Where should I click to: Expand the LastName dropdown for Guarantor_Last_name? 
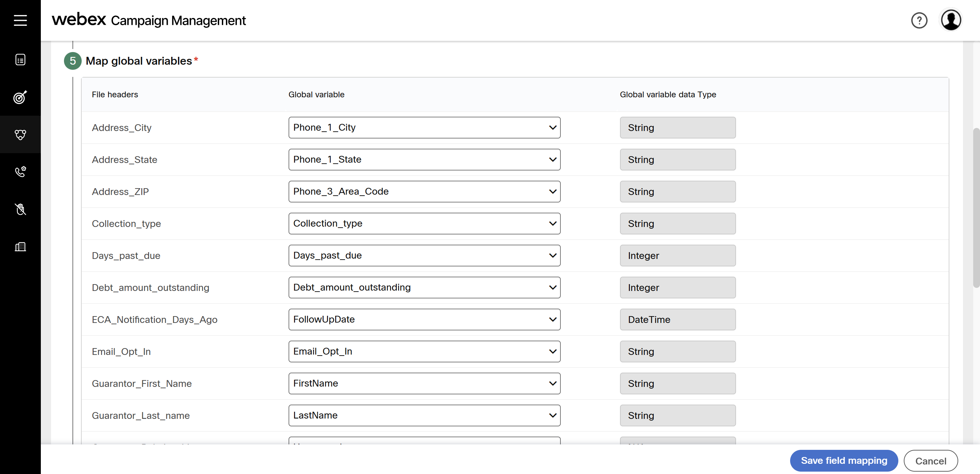[x=424, y=415]
